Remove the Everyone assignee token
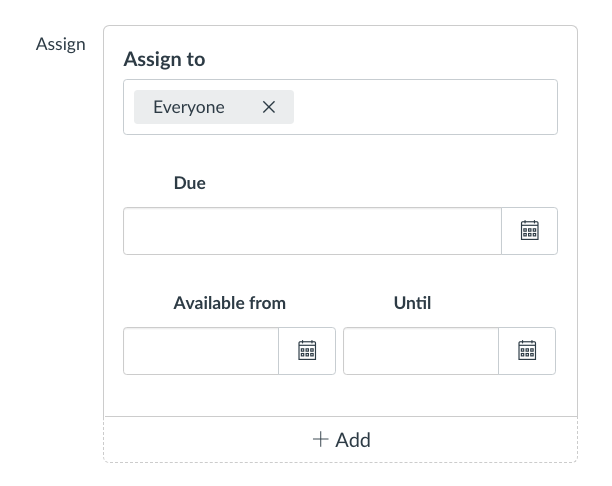The height and width of the screenshot is (486, 612). click(268, 107)
